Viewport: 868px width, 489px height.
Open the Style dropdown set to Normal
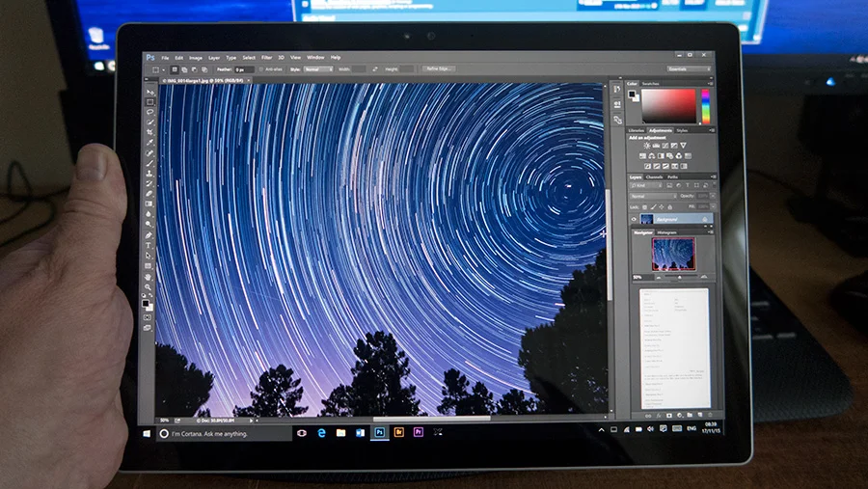point(318,69)
